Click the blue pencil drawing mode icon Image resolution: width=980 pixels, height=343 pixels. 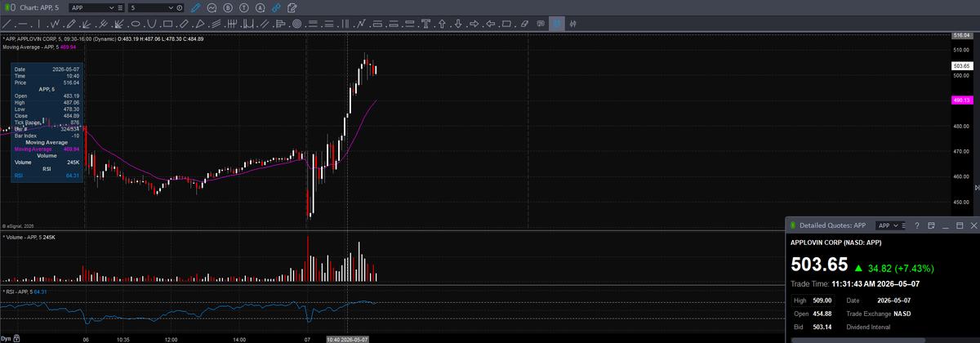(x=195, y=7)
